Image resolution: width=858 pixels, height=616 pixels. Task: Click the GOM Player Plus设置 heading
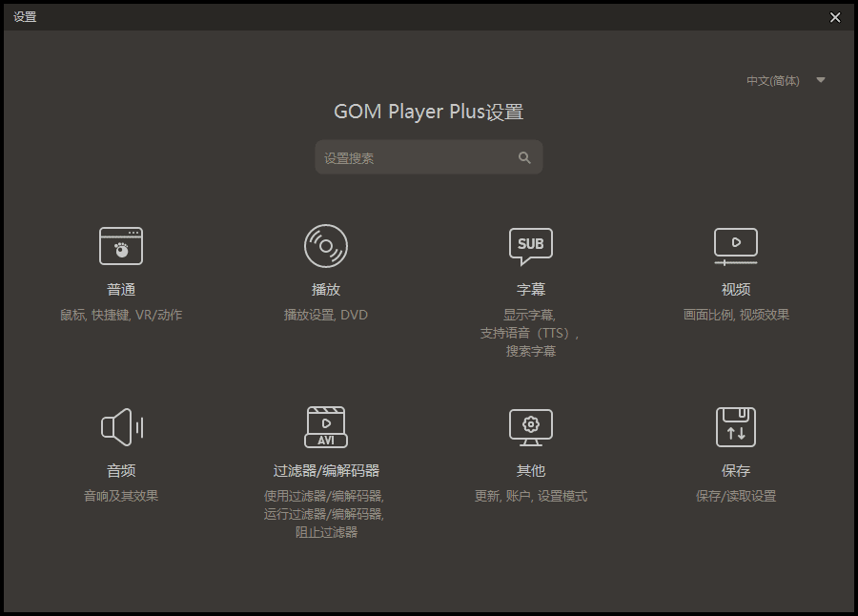[429, 112]
